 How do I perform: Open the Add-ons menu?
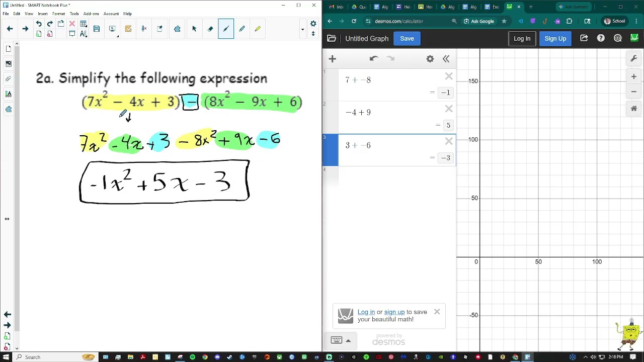tap(91, 14)
